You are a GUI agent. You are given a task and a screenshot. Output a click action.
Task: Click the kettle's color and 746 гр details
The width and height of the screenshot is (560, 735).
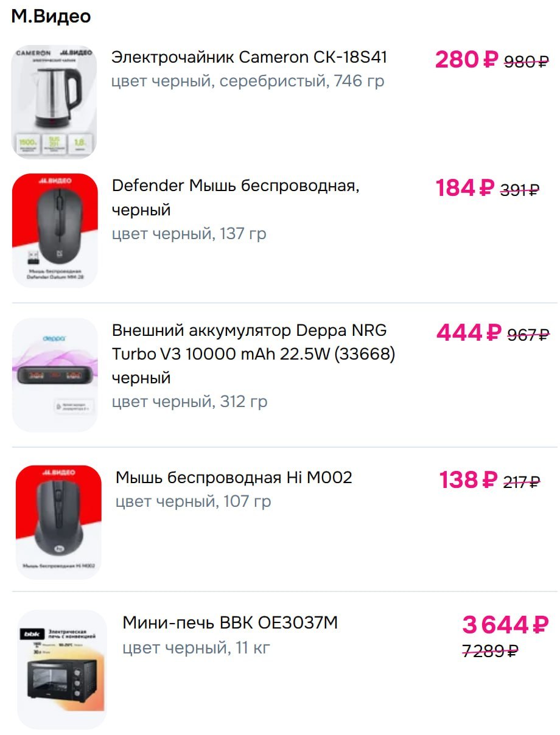248,81
